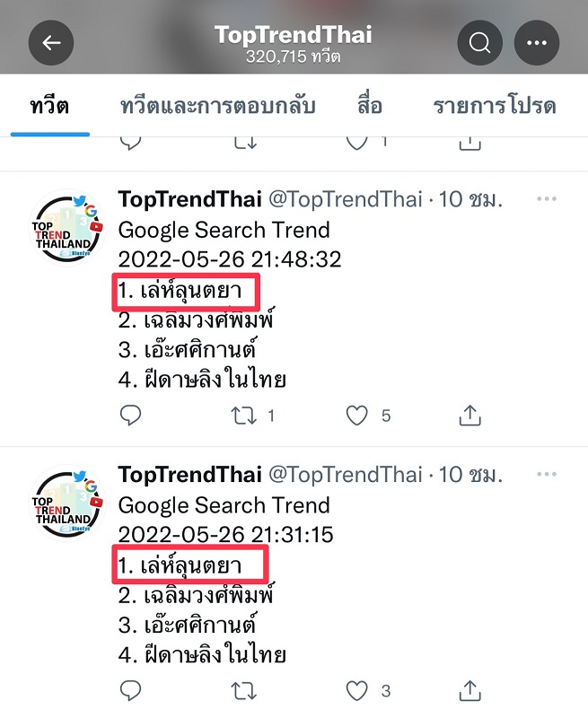This screenshot has width=588, height=718.
Task: Like the 21:31:15 trend tweet
Action: [357, 690]
